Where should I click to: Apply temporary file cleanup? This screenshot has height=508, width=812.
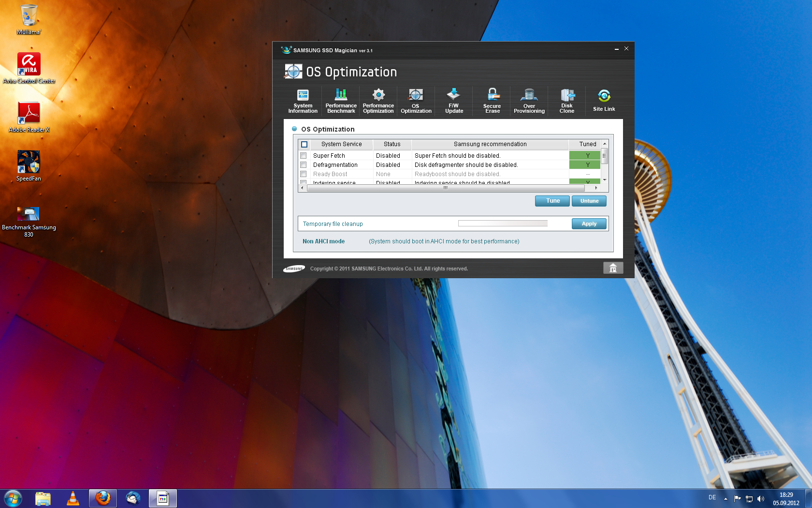(x=589, y=224)
